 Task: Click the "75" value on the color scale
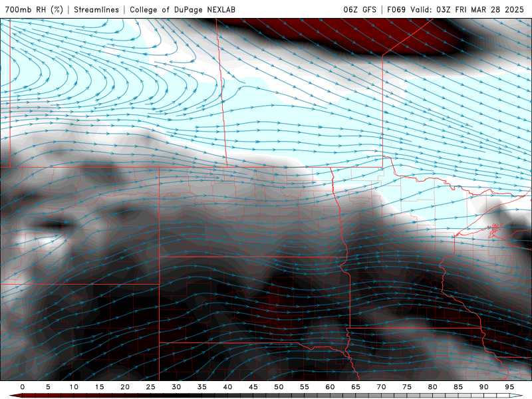407,387
